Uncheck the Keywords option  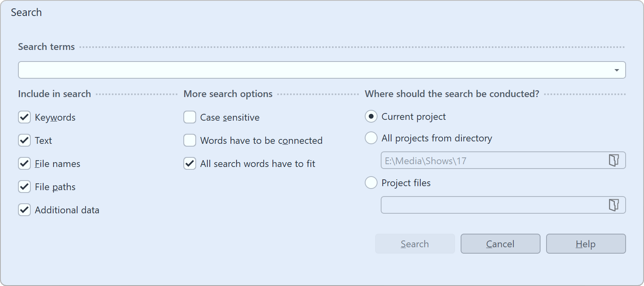coord(24,117)
